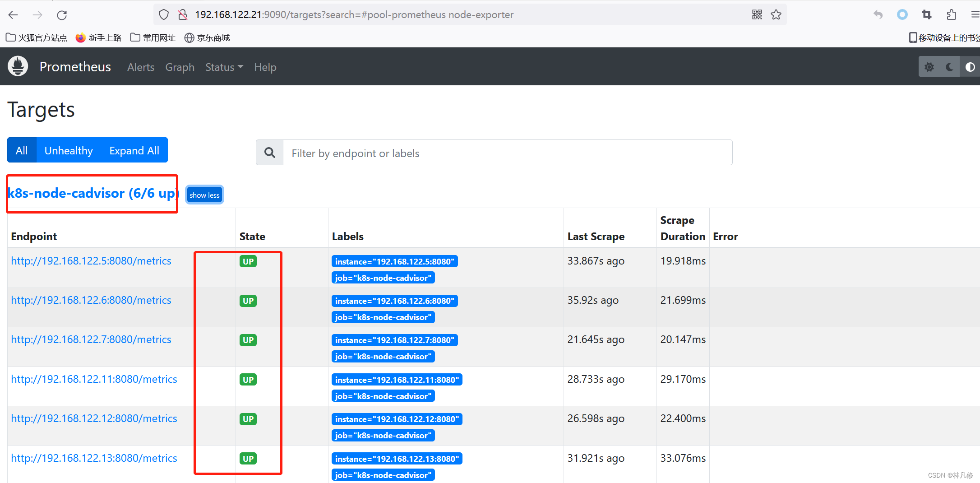The image size is (980, 483).
Task: Open 火狐官方站点 bookmark folder
Action: coord(37,37)
